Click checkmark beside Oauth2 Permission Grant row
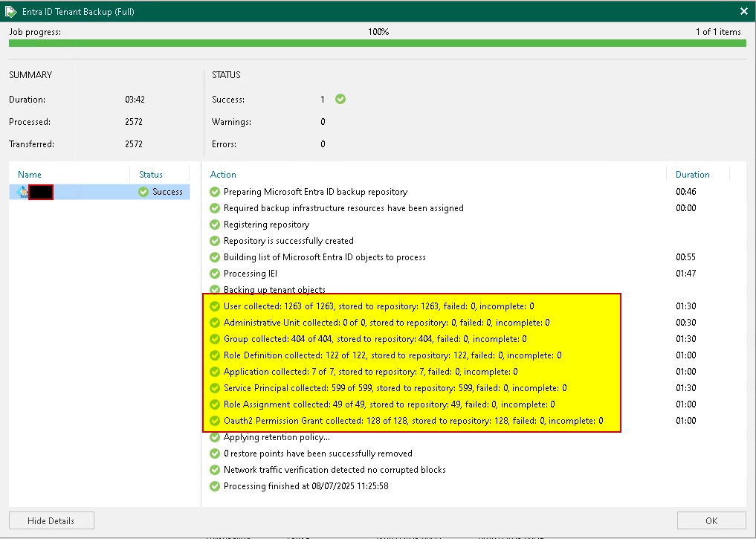The image size is (756, 539). 215,421
